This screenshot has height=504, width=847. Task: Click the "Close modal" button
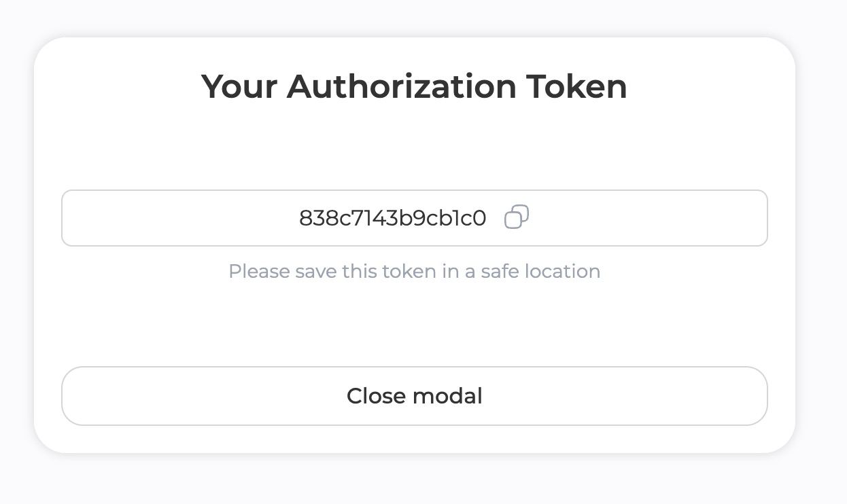(x=414, y=396)
